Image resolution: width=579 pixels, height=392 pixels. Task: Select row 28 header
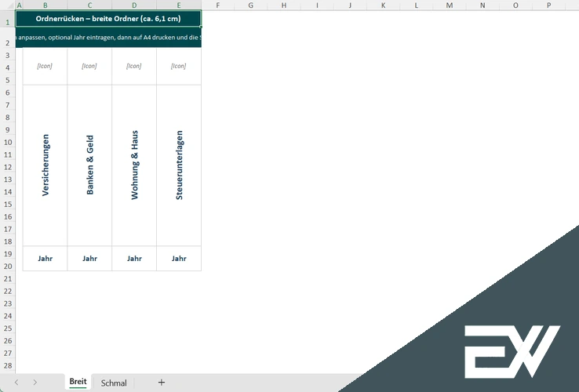7,365
